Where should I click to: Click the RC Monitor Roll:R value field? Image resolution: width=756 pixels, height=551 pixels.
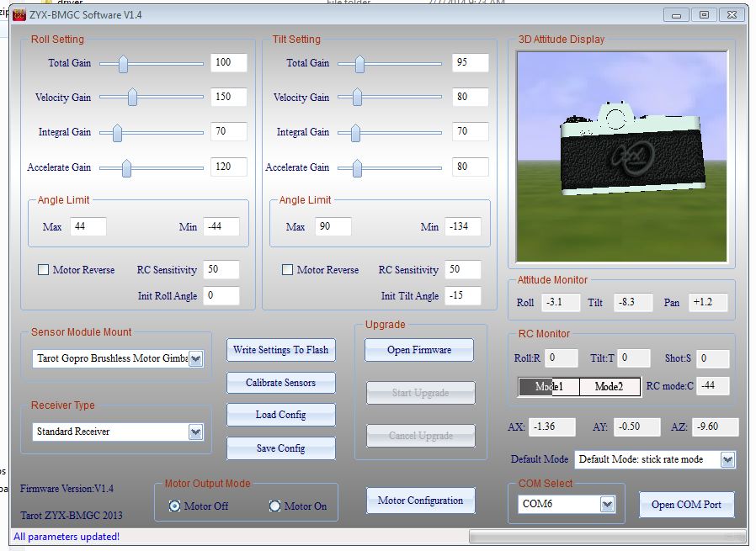coord(562,358)
